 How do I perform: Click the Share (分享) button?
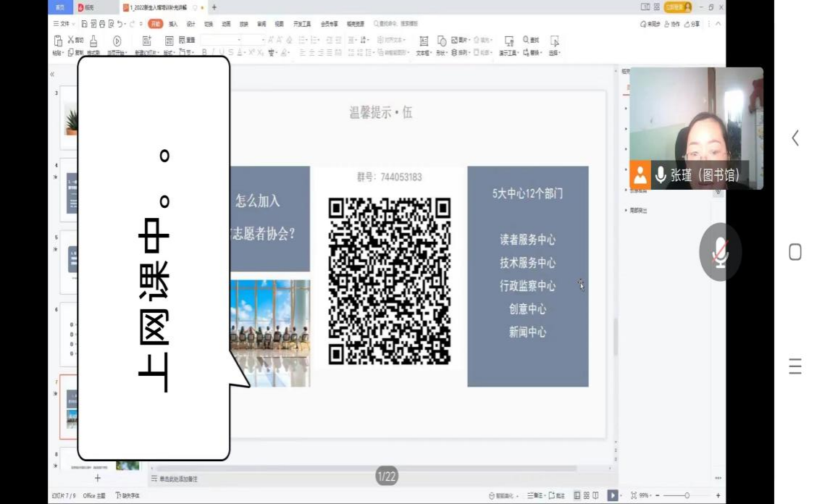(x=692, y=24)
